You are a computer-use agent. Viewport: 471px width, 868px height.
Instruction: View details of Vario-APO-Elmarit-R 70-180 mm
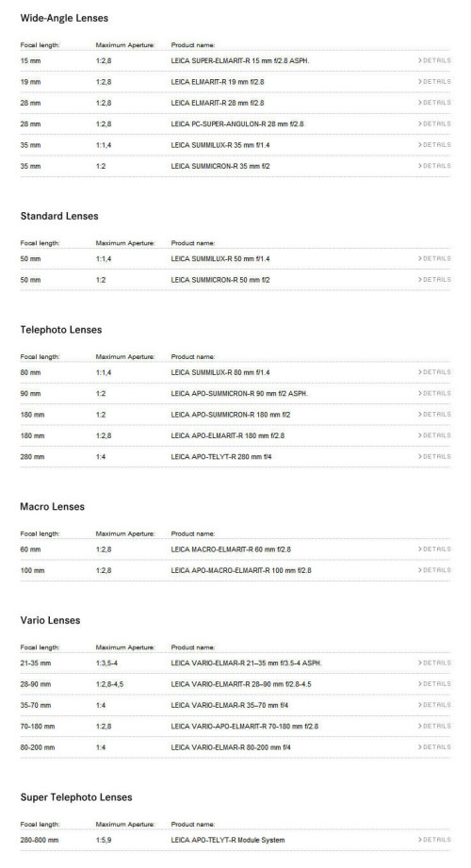tap(434, 727)
